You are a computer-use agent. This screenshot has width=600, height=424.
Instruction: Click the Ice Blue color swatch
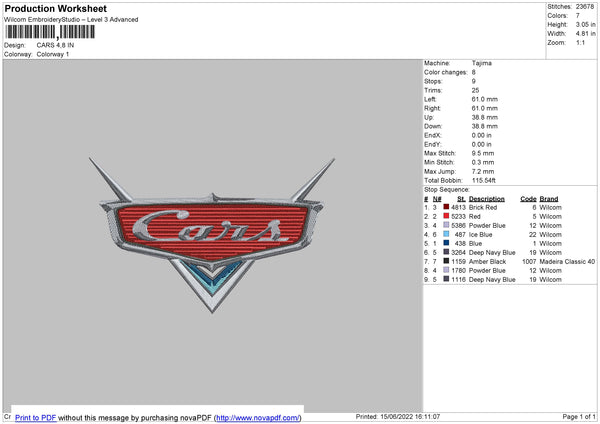(x=446, y=234)
